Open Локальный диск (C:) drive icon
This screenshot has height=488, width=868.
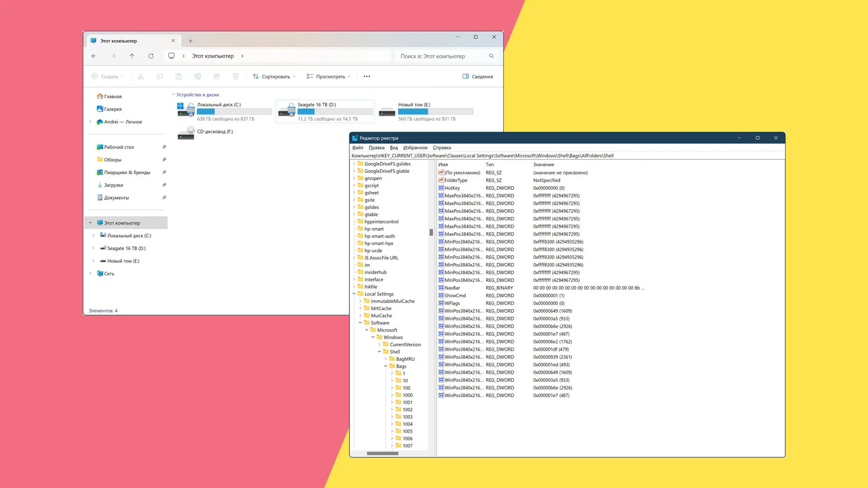186,109
